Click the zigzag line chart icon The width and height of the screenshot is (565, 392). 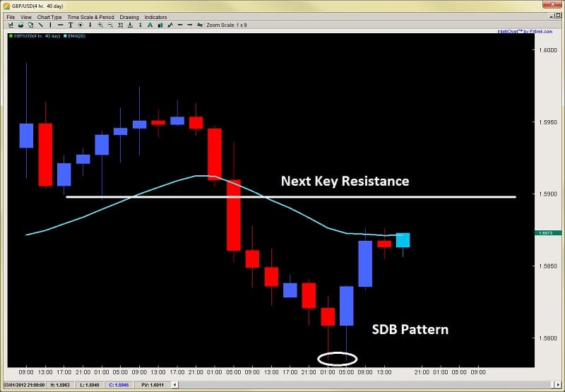[x=170, y=25]
